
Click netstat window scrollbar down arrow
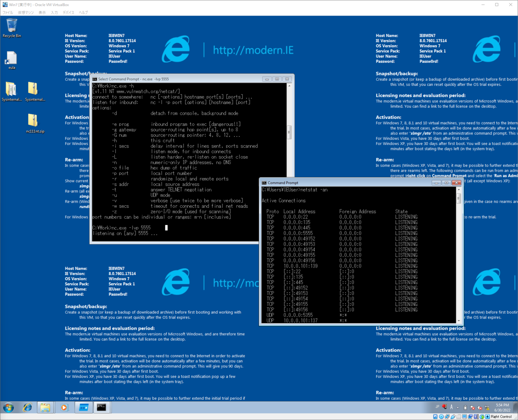pyautogui.click(x=458, y=320)
